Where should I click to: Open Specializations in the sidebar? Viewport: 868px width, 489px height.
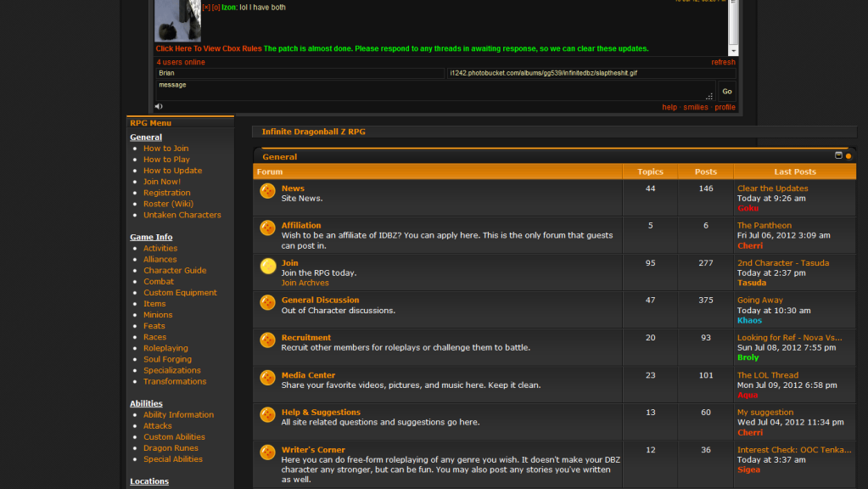pos(171,370)
